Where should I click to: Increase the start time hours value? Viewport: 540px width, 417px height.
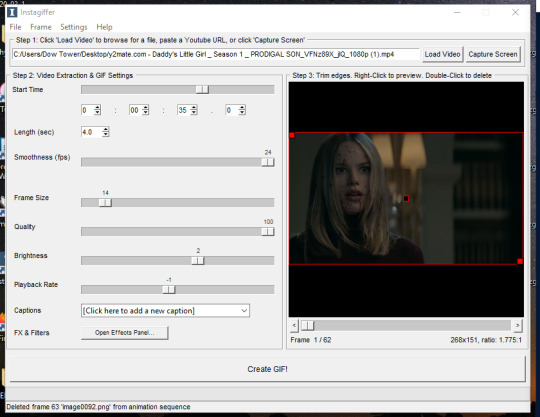[x=97, y=107]
